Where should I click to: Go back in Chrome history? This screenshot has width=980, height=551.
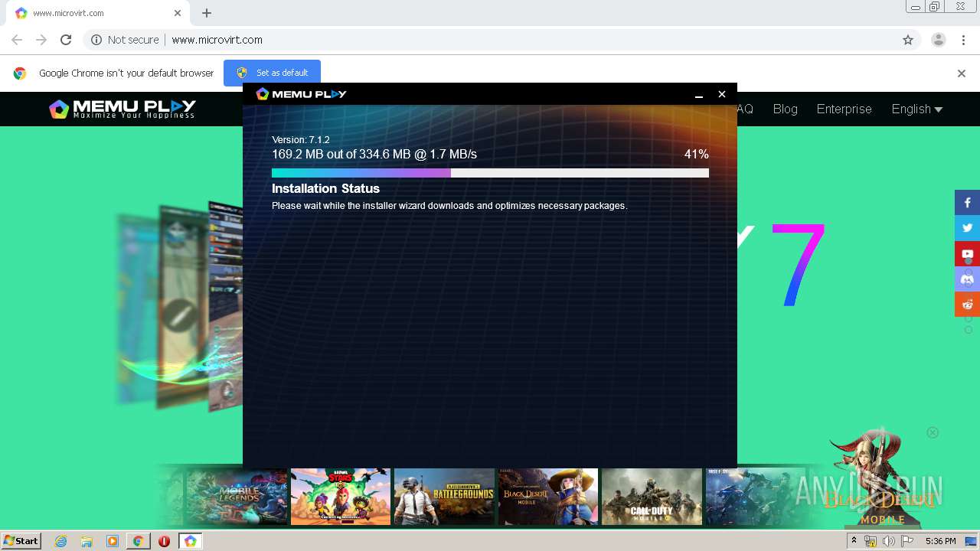coord(17,40)
